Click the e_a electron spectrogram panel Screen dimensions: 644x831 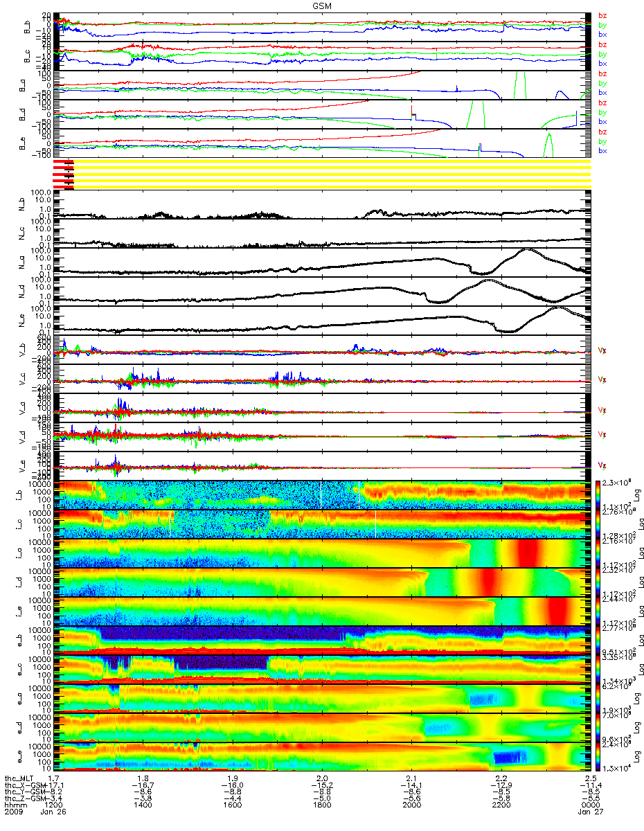[321, 699]
